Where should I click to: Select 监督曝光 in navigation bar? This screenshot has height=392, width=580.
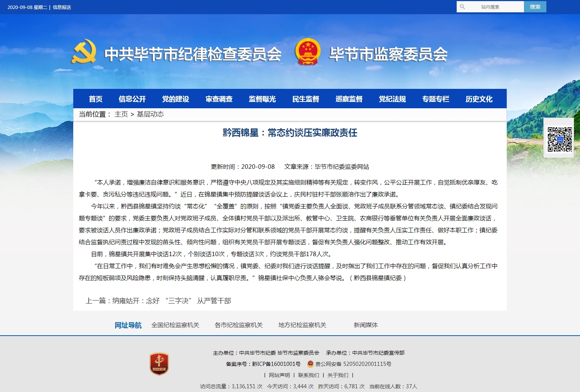click(262, 99)
